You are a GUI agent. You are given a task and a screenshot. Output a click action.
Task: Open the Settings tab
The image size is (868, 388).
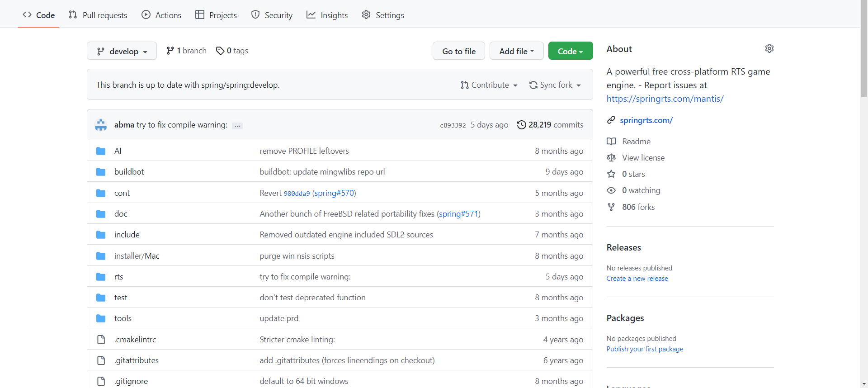click(x=383, y=15)
